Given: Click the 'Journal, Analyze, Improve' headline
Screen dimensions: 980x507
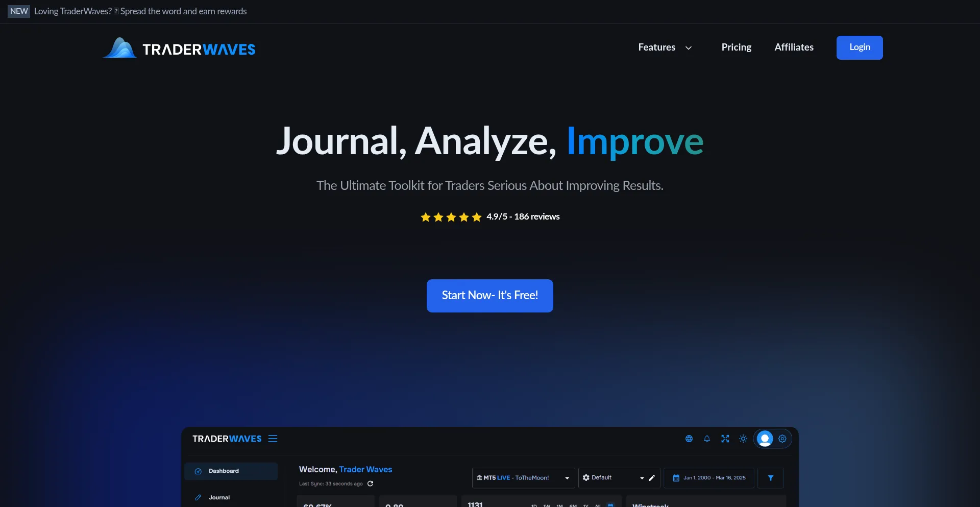Looking at the screenshot, I should (490, 141).
